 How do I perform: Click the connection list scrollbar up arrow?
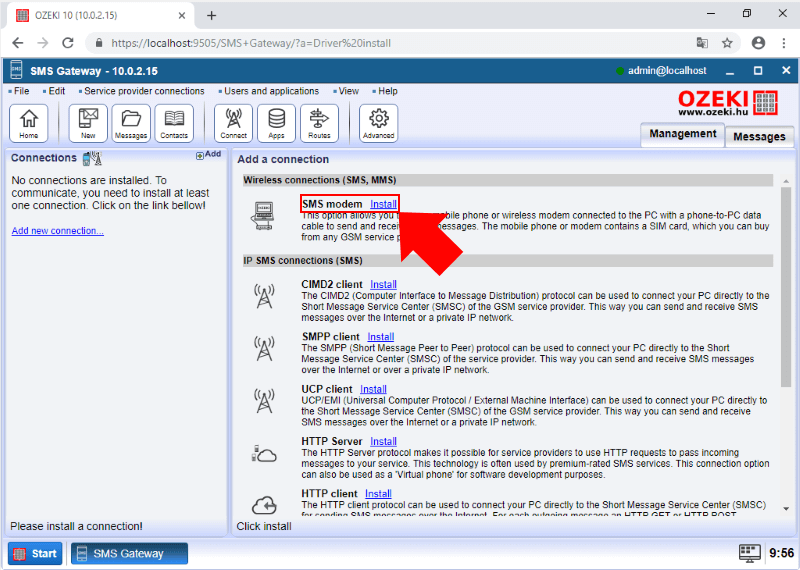(x=786, y=181)
